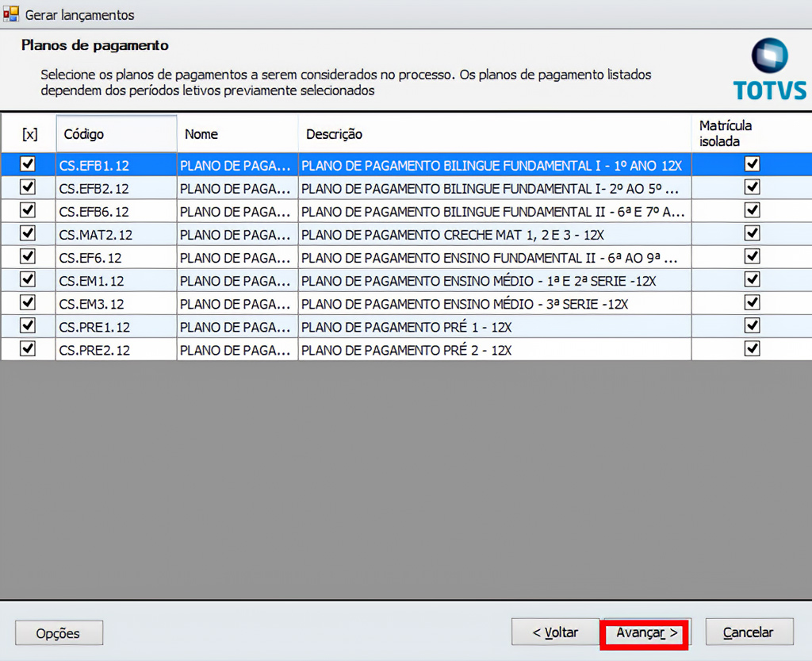Click the Matrícula isolada column header
Viewport: 812px width, 661px height.
tap(750, 133)
